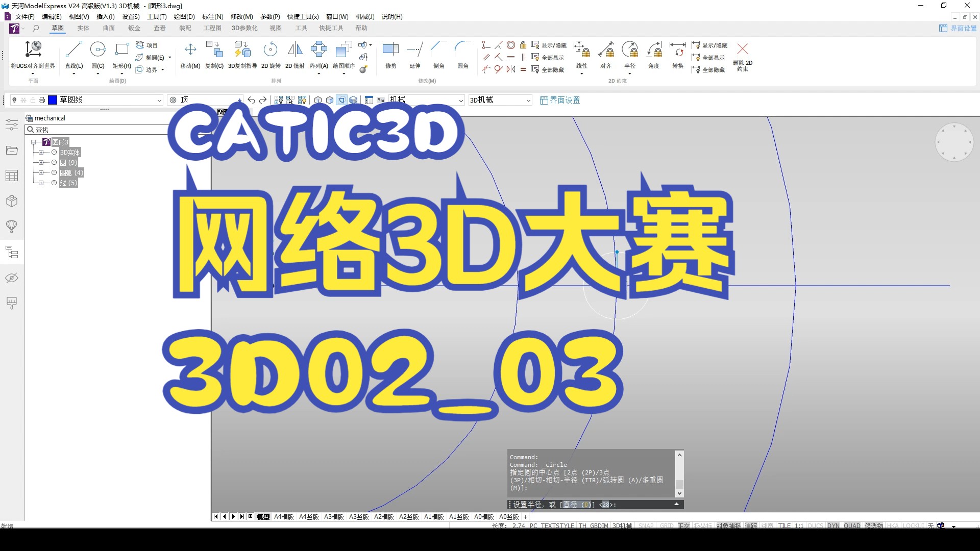980x551 pixels.
Task: Toggle the layer lightbulb on/off icon
Action: (x=14, y=100)
